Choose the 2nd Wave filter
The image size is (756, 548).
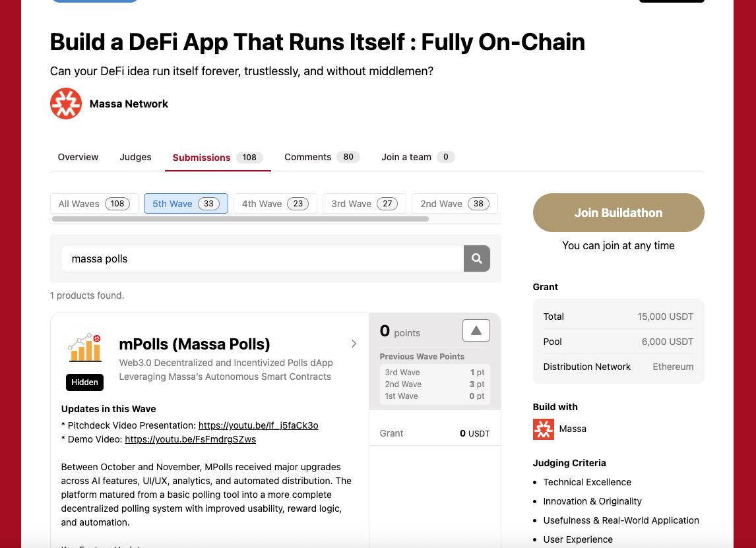click(x=455, y=204)
